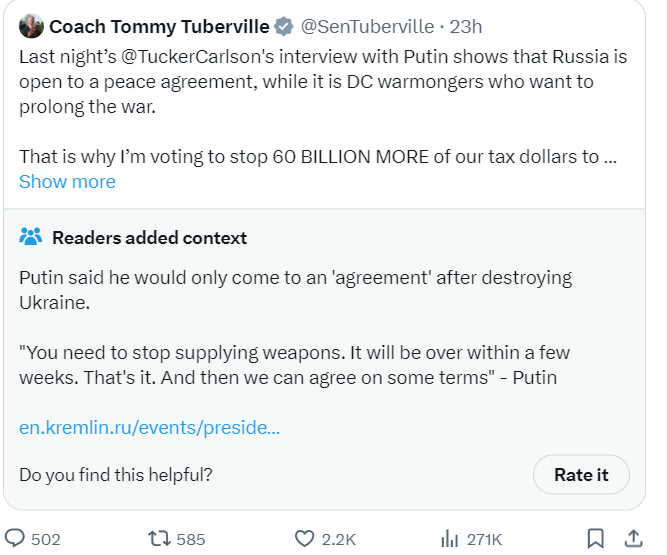Click the reply speech bubble icon
This screenshot has width=667, height=555.
(x=16, y=538)
